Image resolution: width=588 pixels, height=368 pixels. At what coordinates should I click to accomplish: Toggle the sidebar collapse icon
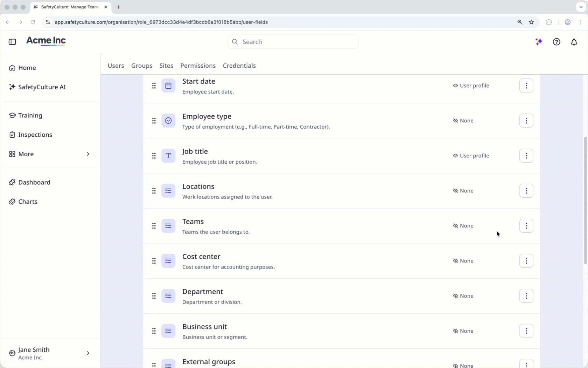[x=12, y=42]
